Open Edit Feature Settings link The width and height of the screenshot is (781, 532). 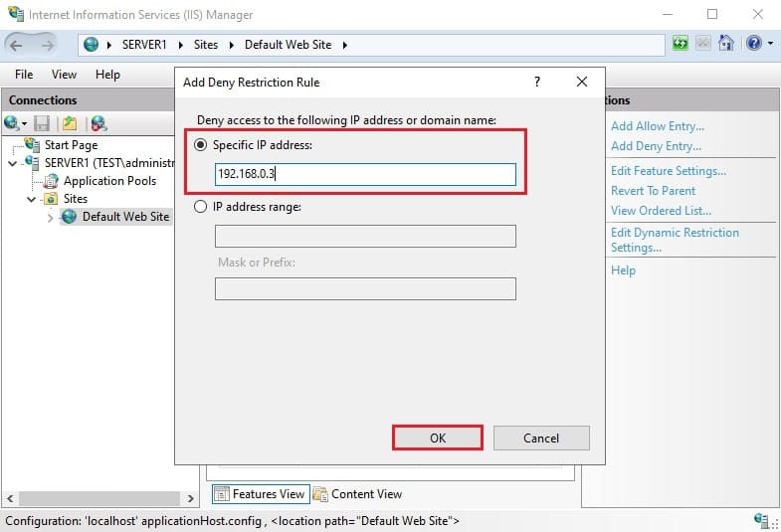[x=669, y=171]
